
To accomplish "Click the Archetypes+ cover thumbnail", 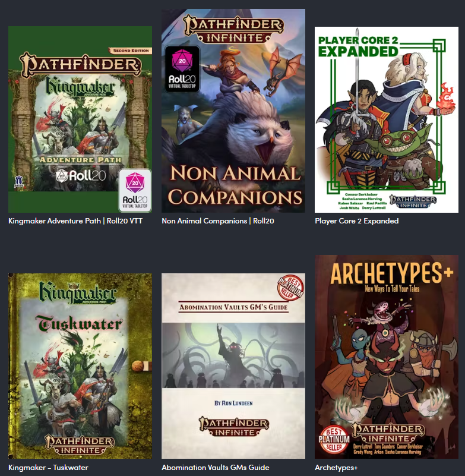I will tap(387, 357).
